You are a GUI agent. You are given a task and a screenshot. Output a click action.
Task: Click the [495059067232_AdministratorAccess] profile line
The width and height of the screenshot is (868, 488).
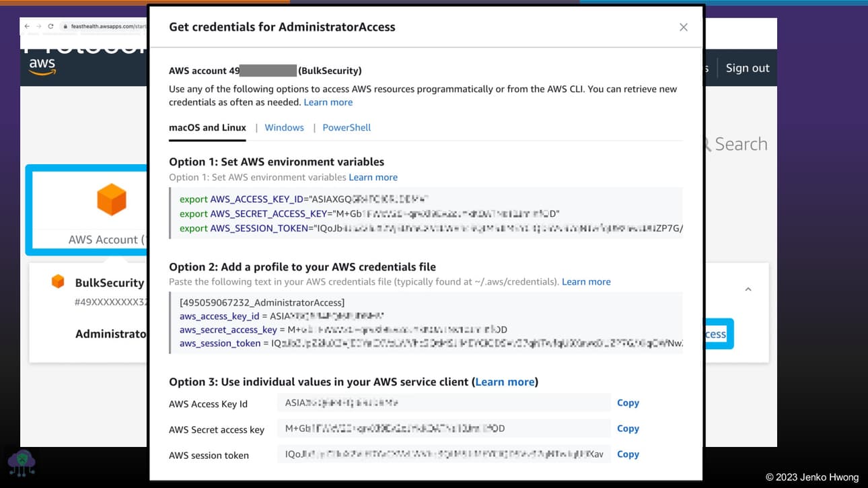[262, 302]
